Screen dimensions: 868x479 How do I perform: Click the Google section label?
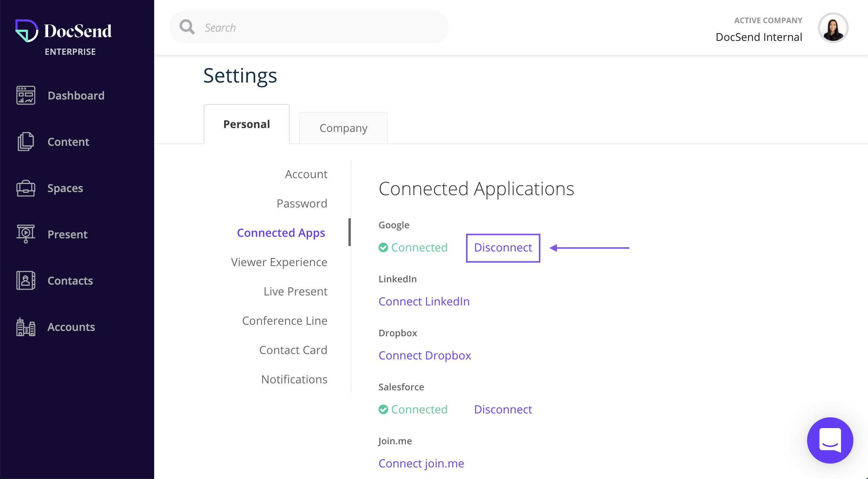pos(394,225)
